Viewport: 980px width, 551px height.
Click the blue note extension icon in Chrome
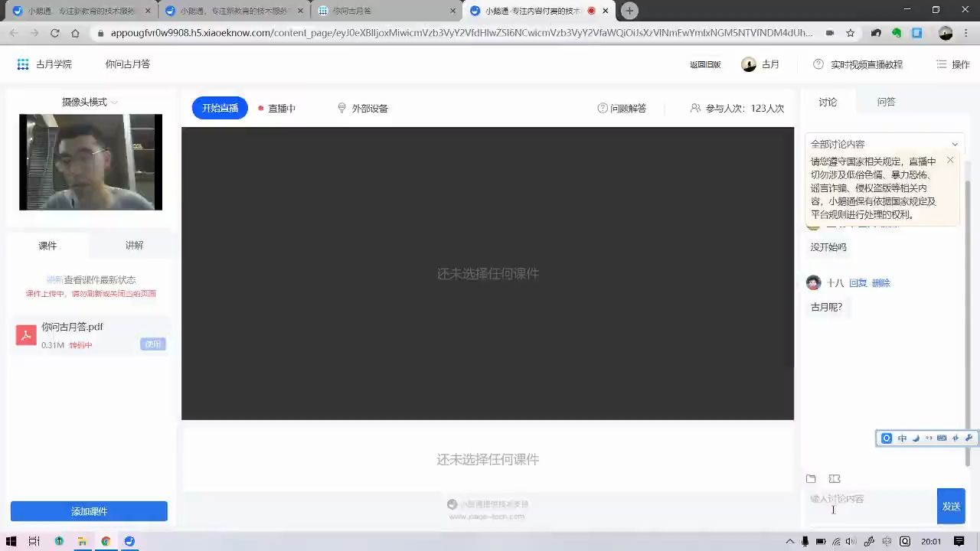click(x=916, y=33)
